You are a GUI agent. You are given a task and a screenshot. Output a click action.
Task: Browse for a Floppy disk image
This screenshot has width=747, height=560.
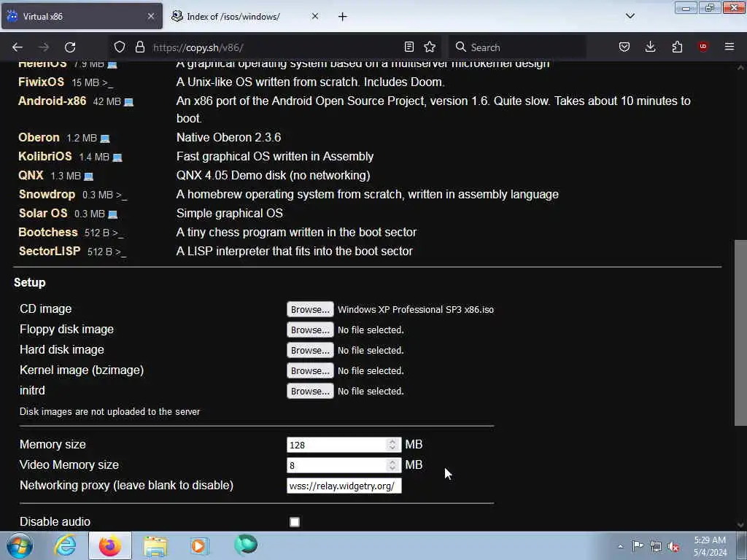[310, 330]
